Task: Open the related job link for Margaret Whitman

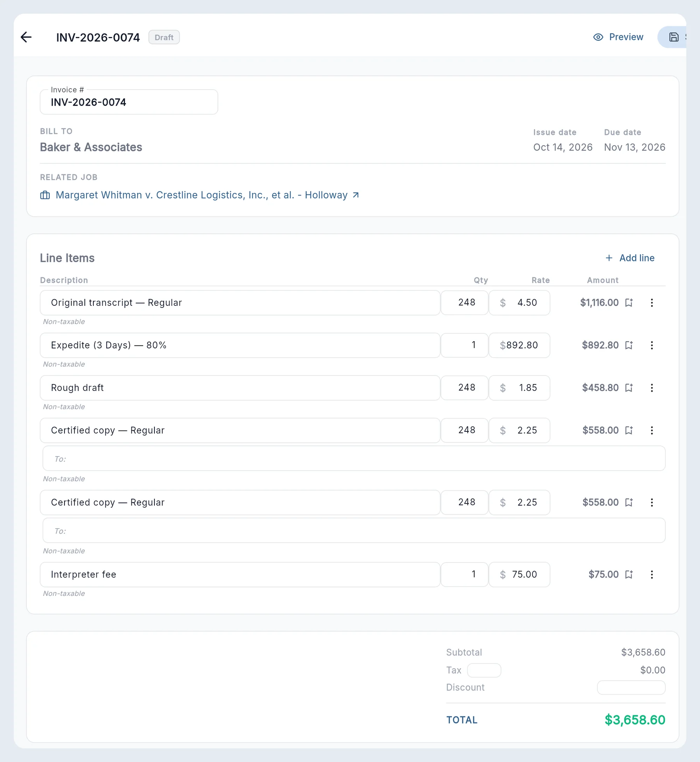Action: (201, 195)
